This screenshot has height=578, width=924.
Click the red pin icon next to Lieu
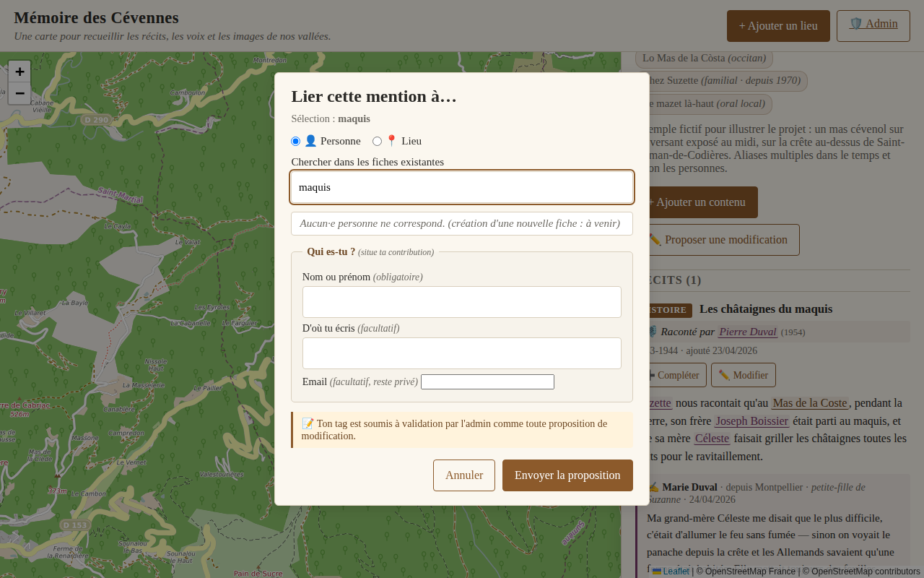pos(391,140)
